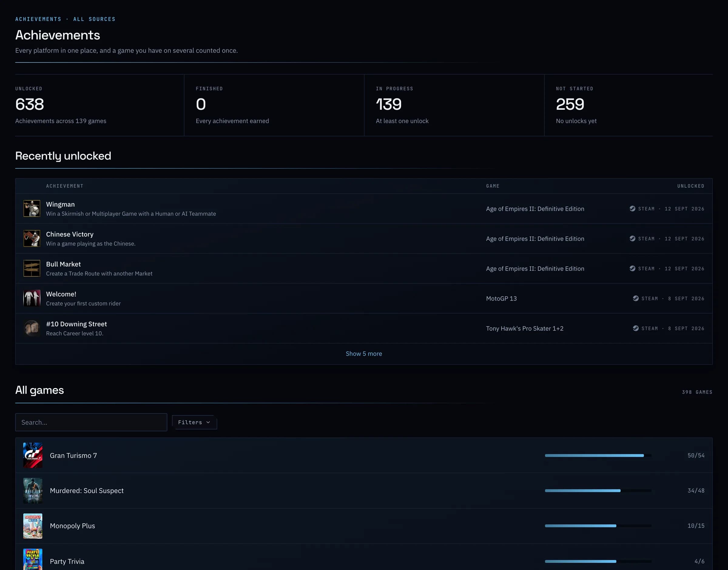Open the Chinese Victory achievement title
728x570 pixels.
[70, 234]
